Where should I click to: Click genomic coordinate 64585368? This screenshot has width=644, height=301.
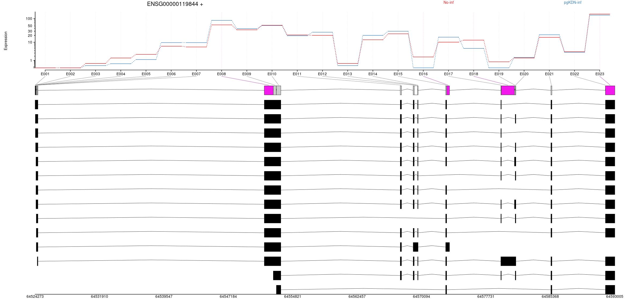point(550,297)
